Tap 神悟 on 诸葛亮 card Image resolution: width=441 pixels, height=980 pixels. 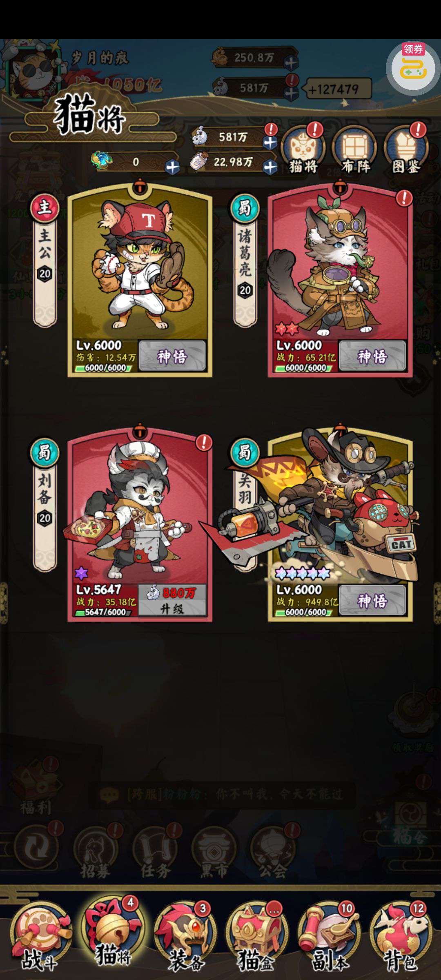[x=372, y=356]
